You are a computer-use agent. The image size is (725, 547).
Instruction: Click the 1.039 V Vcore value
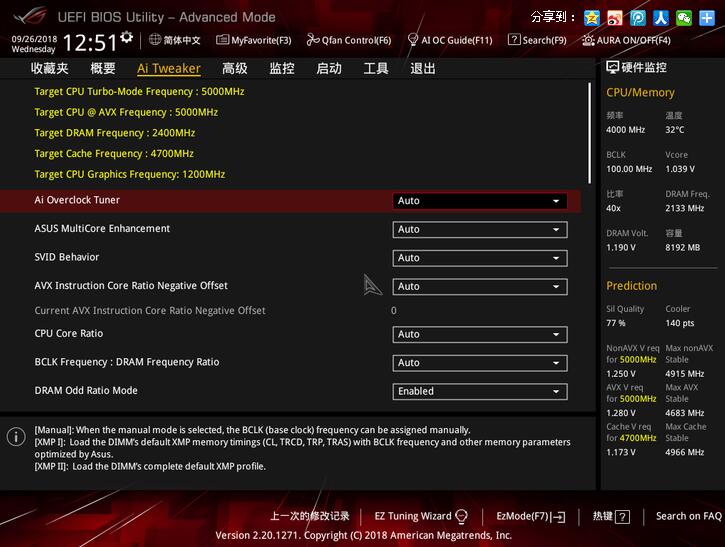click(x=680, y=169)
